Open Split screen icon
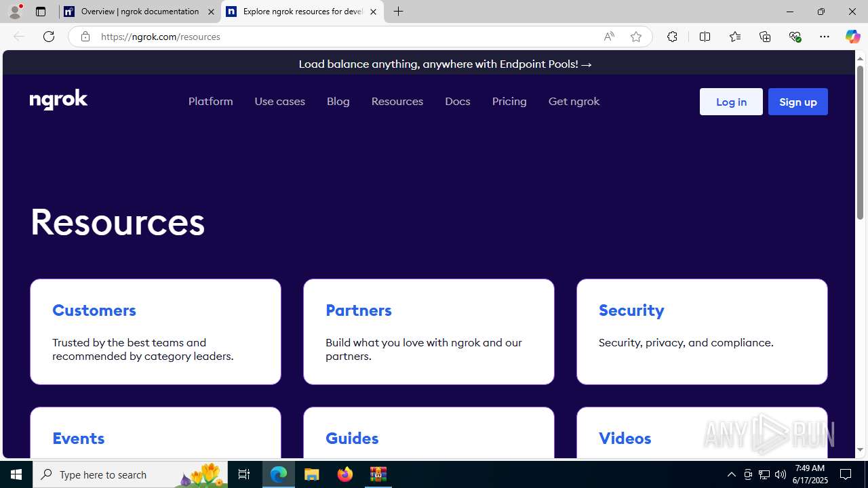This screenshot has height=488, width=868. point(705,37)
